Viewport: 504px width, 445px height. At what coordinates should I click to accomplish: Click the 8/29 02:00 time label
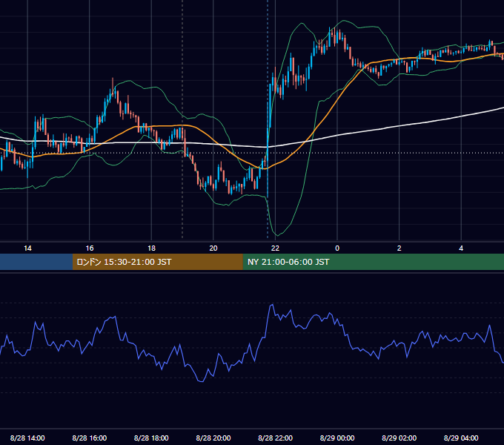(399, 438)
